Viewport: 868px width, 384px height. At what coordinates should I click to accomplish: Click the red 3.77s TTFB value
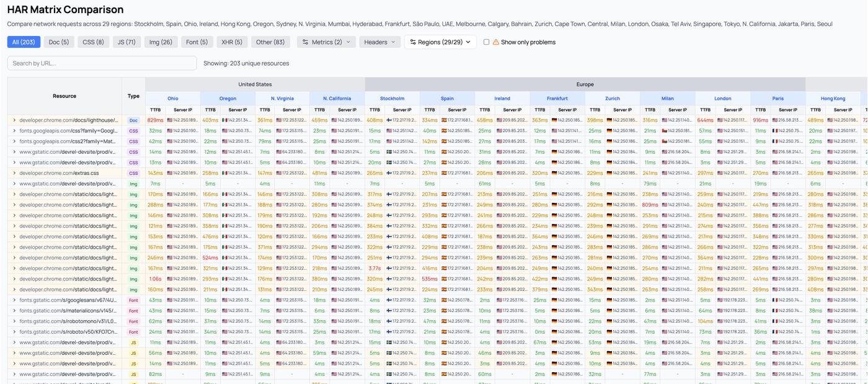click(x=374, y=269)
